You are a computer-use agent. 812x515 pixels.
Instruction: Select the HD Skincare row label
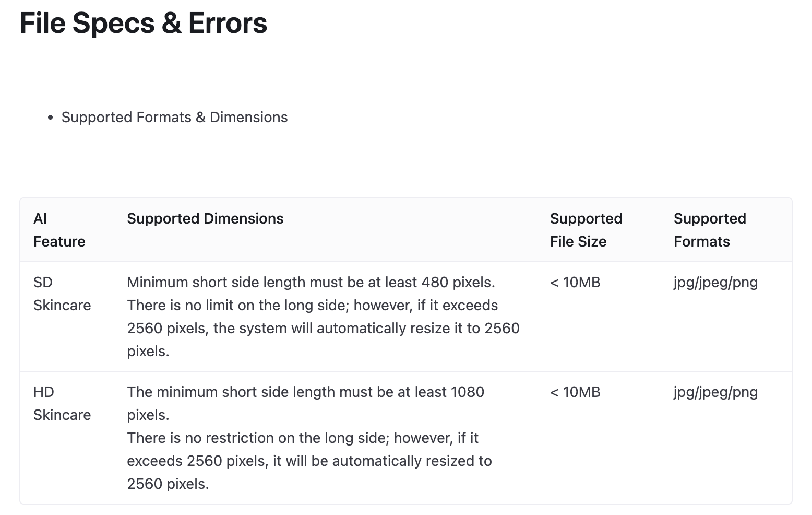pyautogui.click(x=62, y=403)
